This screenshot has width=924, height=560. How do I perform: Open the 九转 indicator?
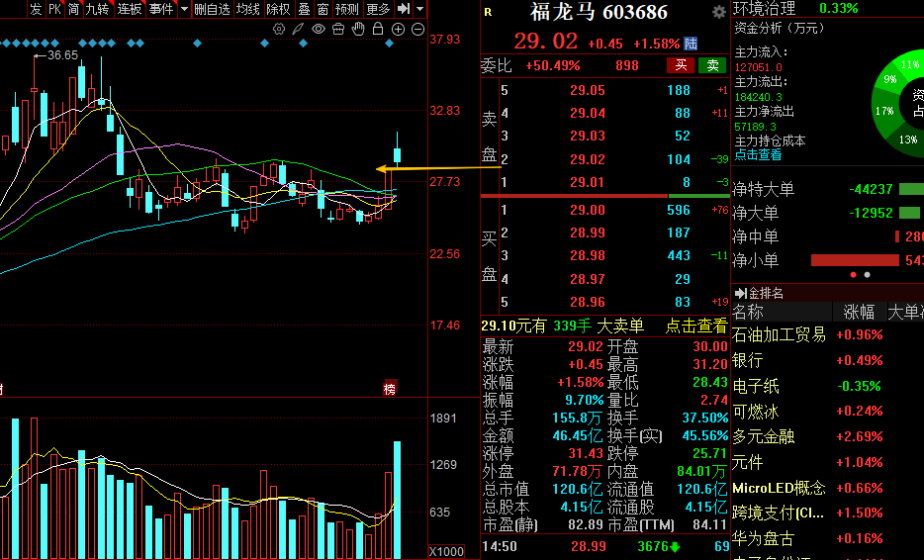97,9
